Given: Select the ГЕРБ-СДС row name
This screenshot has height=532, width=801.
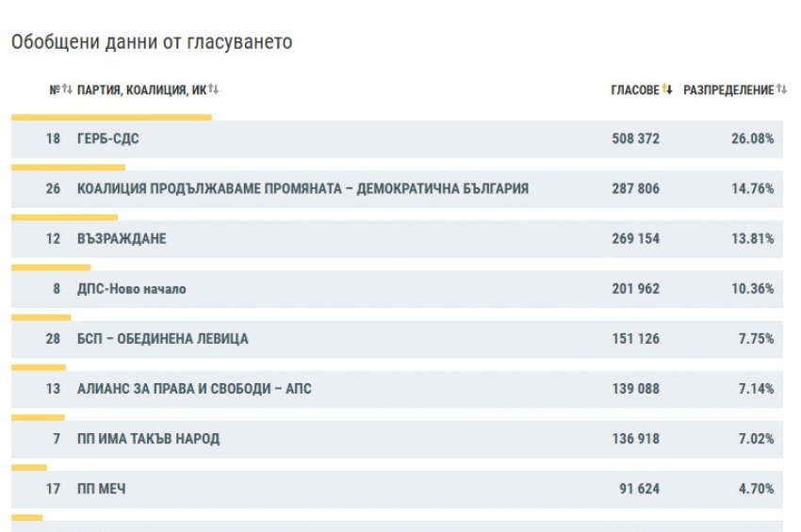Looking at the screenshot, I should coord(108,138).
